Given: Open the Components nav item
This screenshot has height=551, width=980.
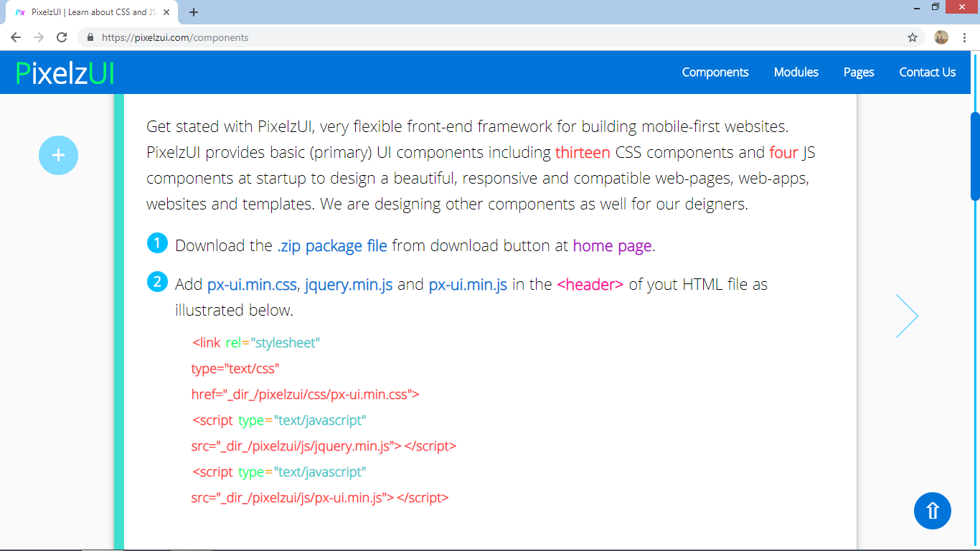Looking at the screenshot, I should pyautogui.click(x=715, y=72).
